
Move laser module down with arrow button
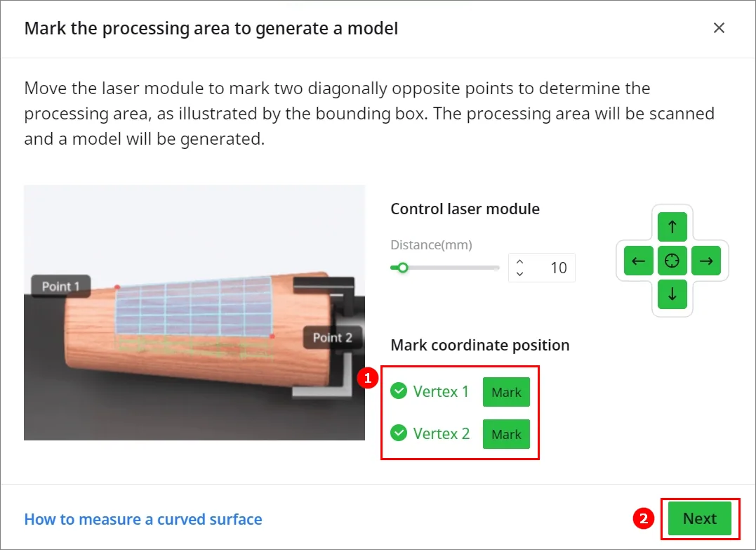672,294
